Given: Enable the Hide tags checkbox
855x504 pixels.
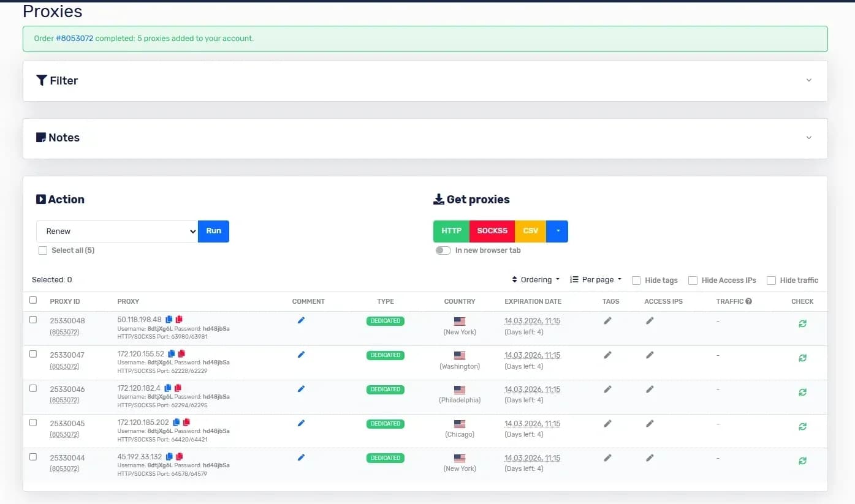Looking at the screenshot, I should (636, 280).
